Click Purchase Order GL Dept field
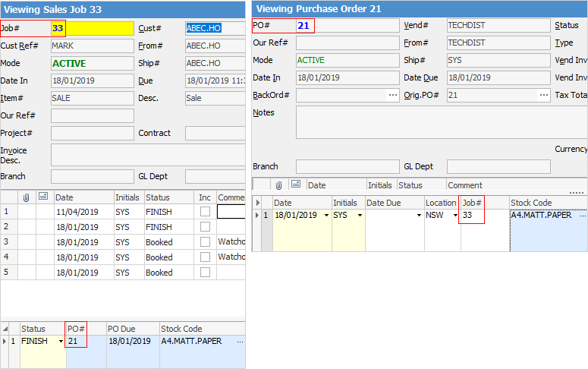Image resolution: width=588 pixels, height=369 pixels. pos(498,167)
